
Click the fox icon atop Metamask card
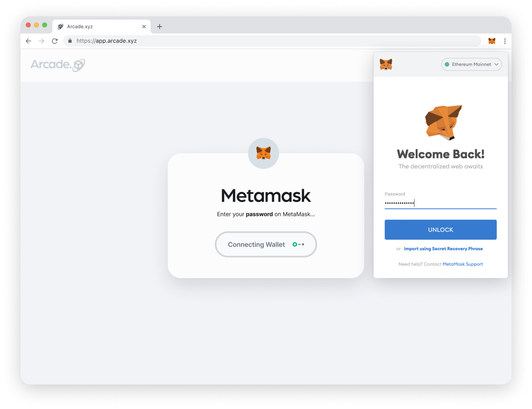point(264,153)
